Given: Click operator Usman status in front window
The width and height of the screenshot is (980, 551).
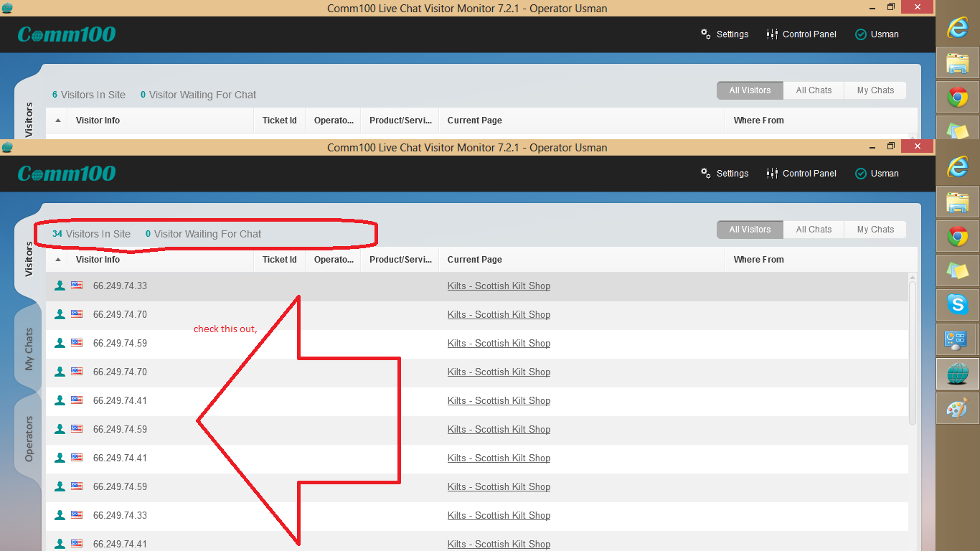Looking at the screenshot, I should click(877, 174).
